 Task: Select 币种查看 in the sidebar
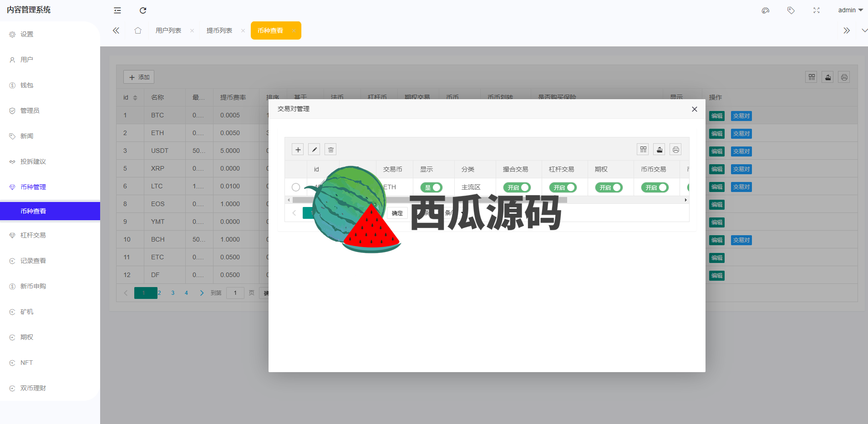click(50, 211)
